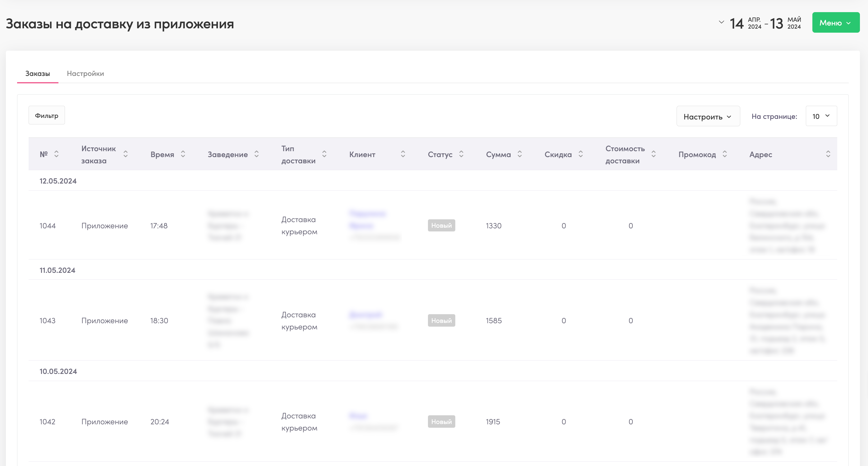Click sum value 1330
Image resolution: width=868 pixels, height=466 pixels.
pyautogui.click(x=494, y=226)
